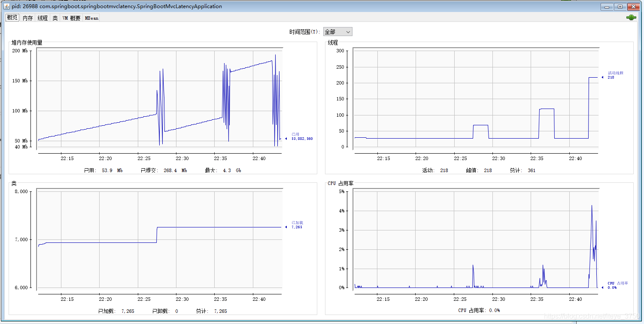Click the window title pid 26988 text

click(x=116, y=6)
